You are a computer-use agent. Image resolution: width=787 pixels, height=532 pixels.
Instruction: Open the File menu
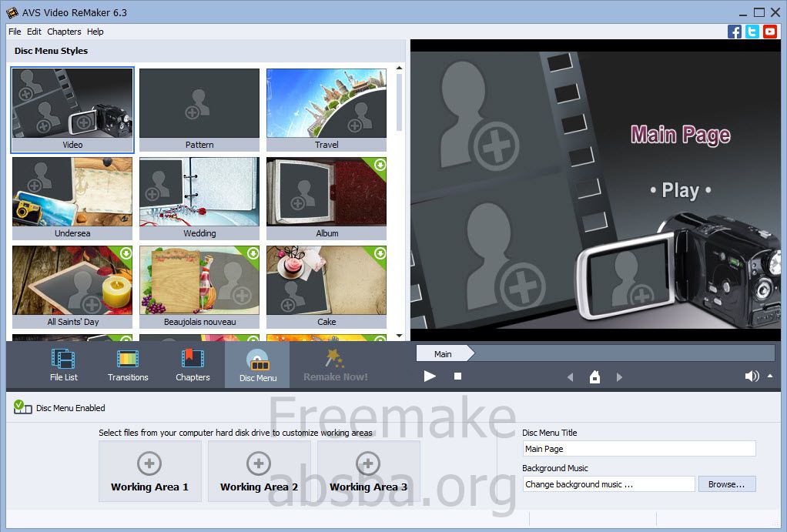coord(15,32)
